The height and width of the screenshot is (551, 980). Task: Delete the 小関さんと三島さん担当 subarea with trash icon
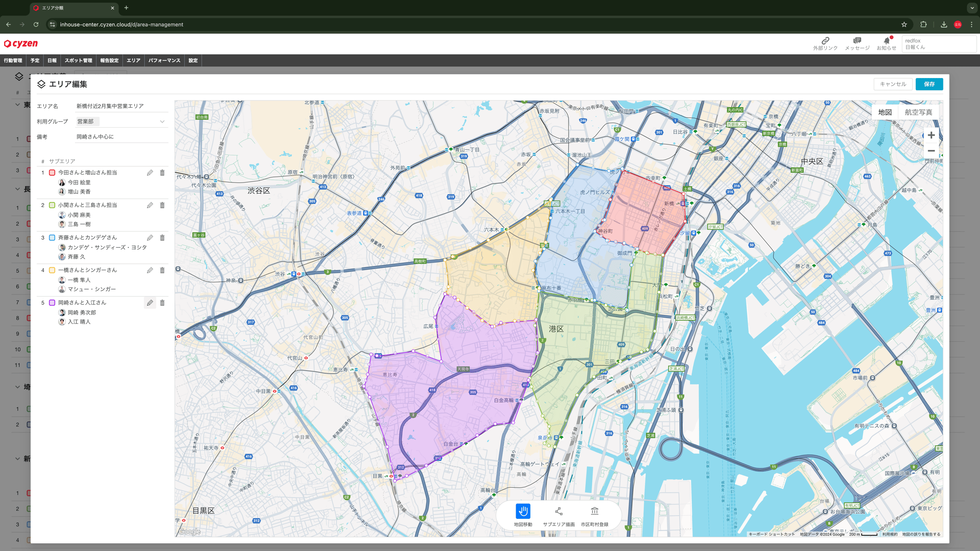point(162,205)
